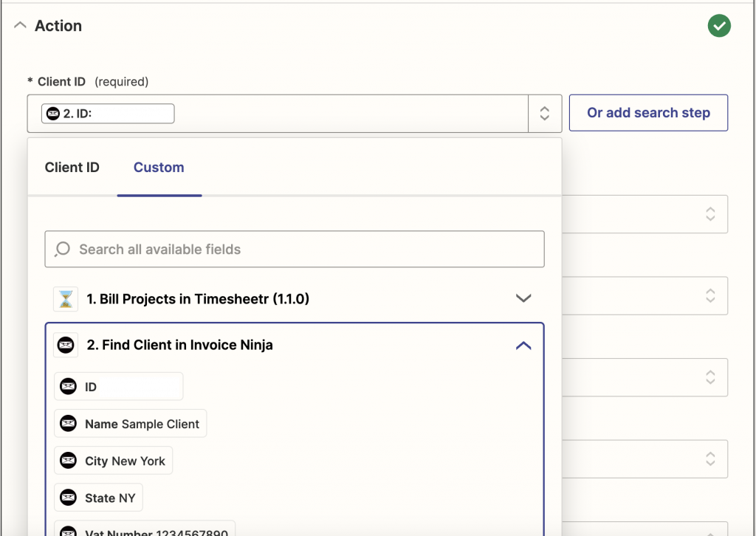
Task: Choose the 'State NY' field pill
Action: [x=98, y=498]
